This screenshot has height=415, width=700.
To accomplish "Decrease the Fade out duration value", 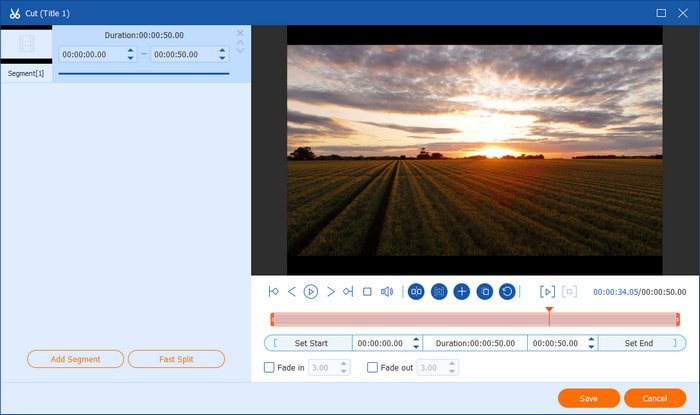I will [452, 371].
